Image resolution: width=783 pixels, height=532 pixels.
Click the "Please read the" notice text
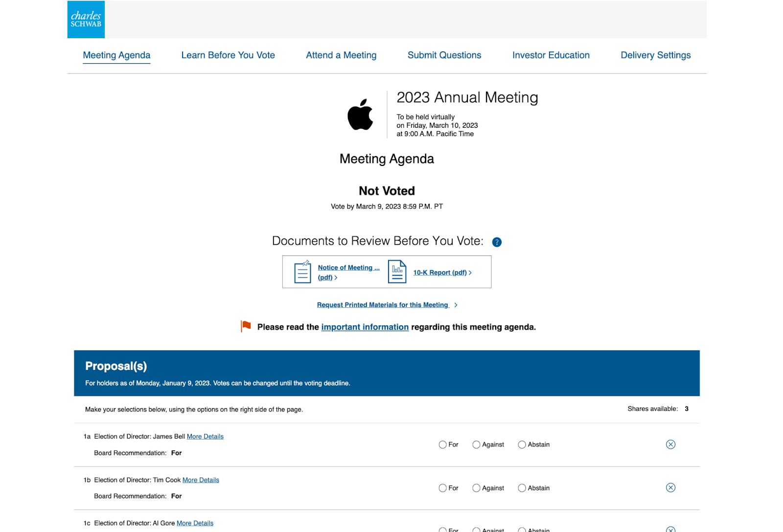(x=288, y=327)
